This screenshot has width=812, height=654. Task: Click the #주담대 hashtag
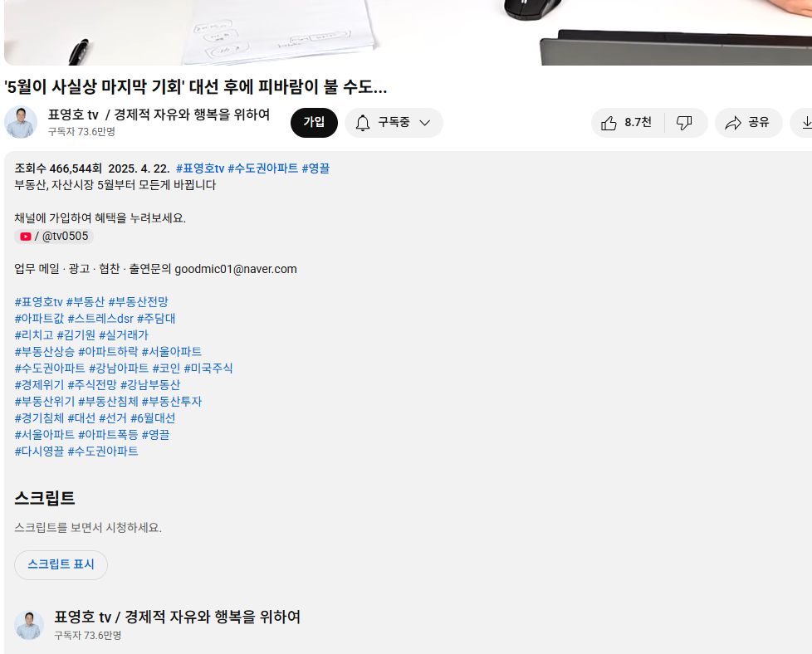coord(156,319)
